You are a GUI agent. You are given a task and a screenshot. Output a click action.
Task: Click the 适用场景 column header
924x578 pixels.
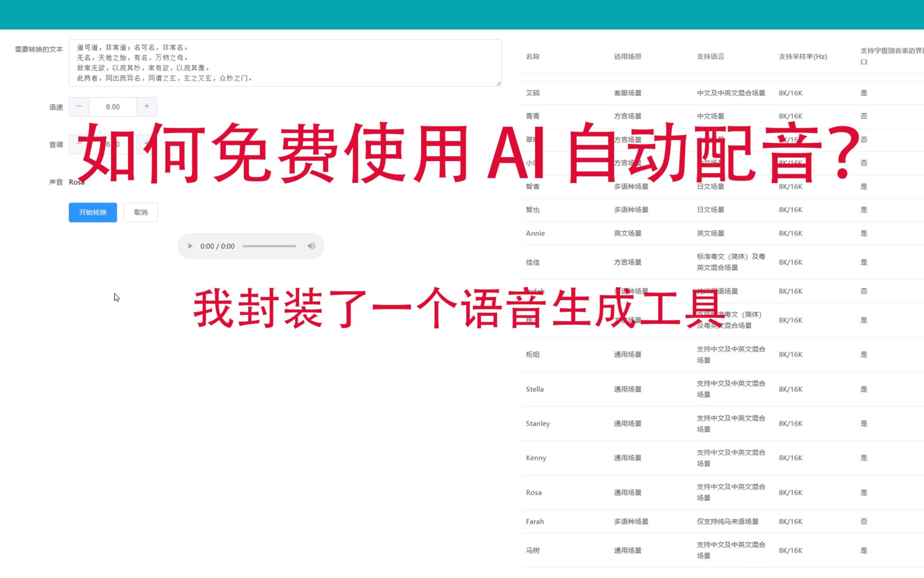pyautogui.click(x=627, y=56)
